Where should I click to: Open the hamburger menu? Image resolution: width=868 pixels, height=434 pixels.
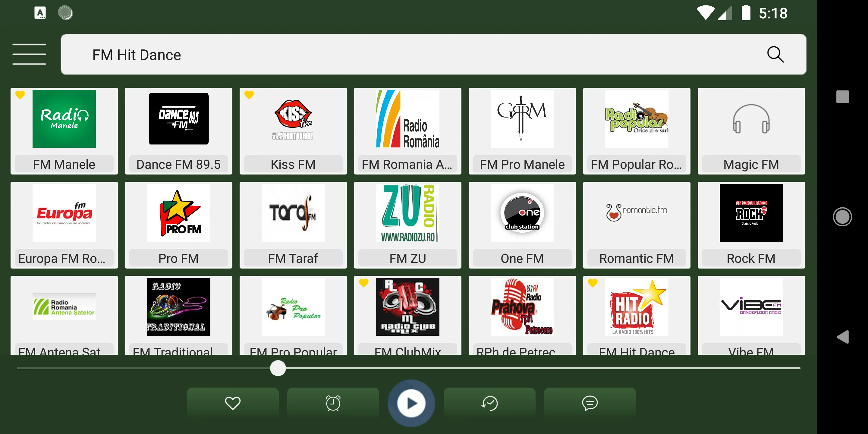pos(29,54)
